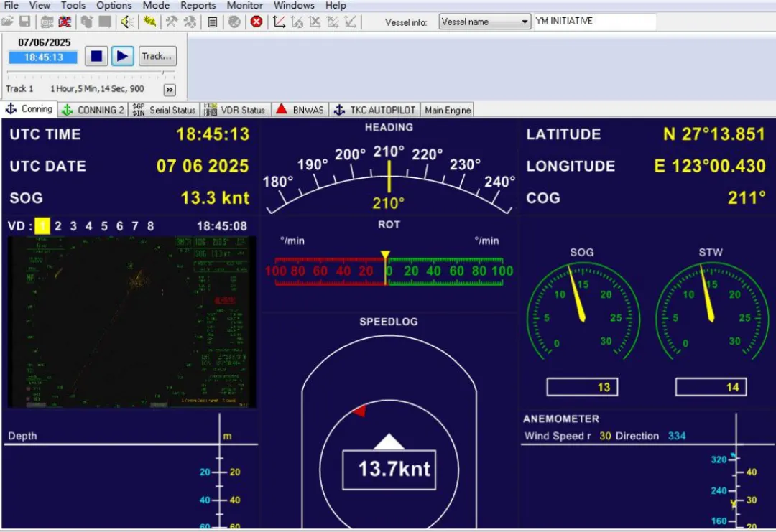Switch to the CONNING 2 tab
This screenshot has width=776, height=532.
(x=93, y=110)
